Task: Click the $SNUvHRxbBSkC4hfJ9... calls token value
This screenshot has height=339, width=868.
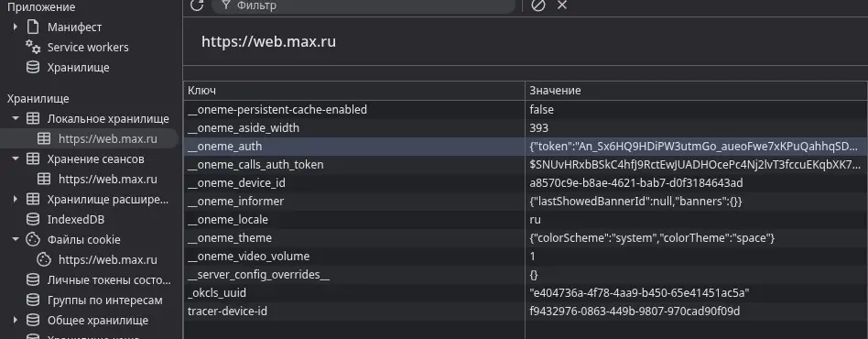Action: [695, 165]
